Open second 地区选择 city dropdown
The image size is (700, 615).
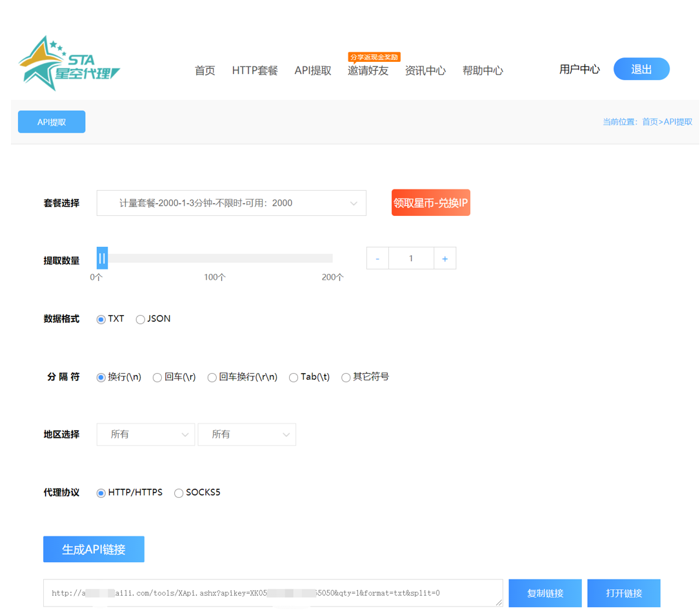247,434
